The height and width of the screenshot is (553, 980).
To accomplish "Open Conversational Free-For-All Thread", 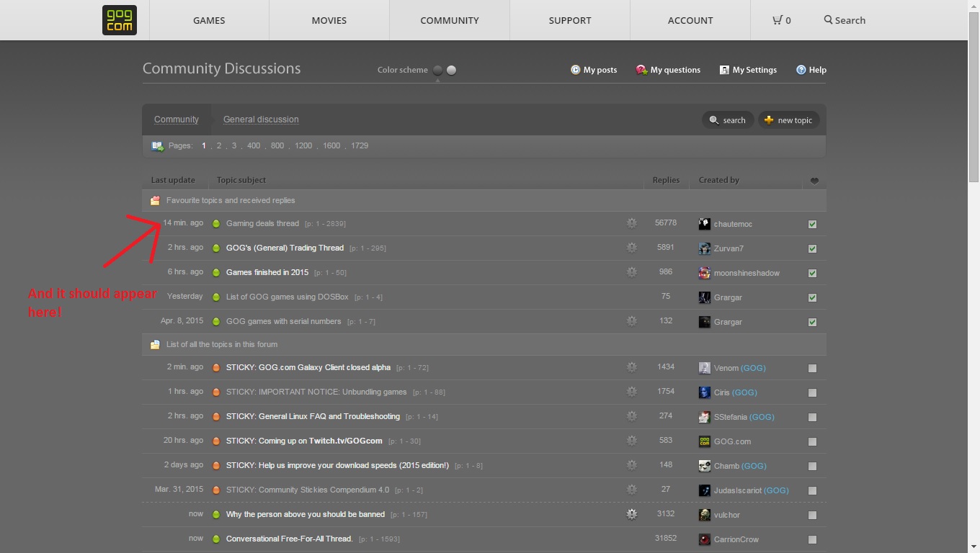I will tap(290, 539).
